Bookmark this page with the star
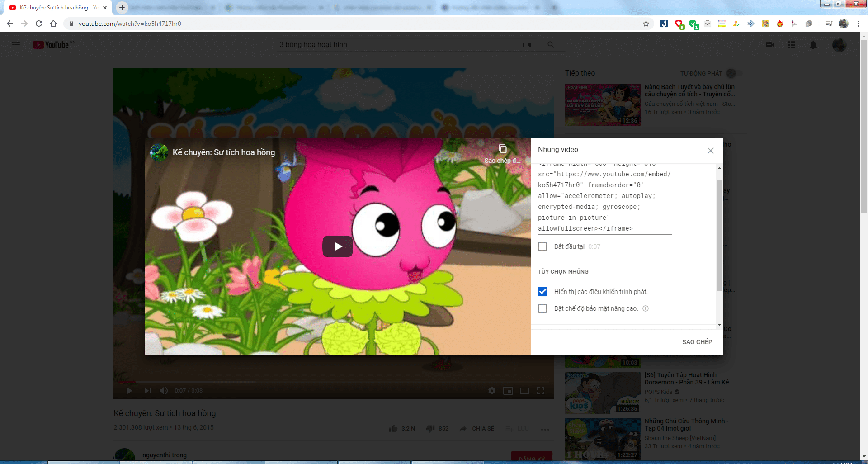The width and height of the screenshot is (868, 464). (x=646, y=24)
